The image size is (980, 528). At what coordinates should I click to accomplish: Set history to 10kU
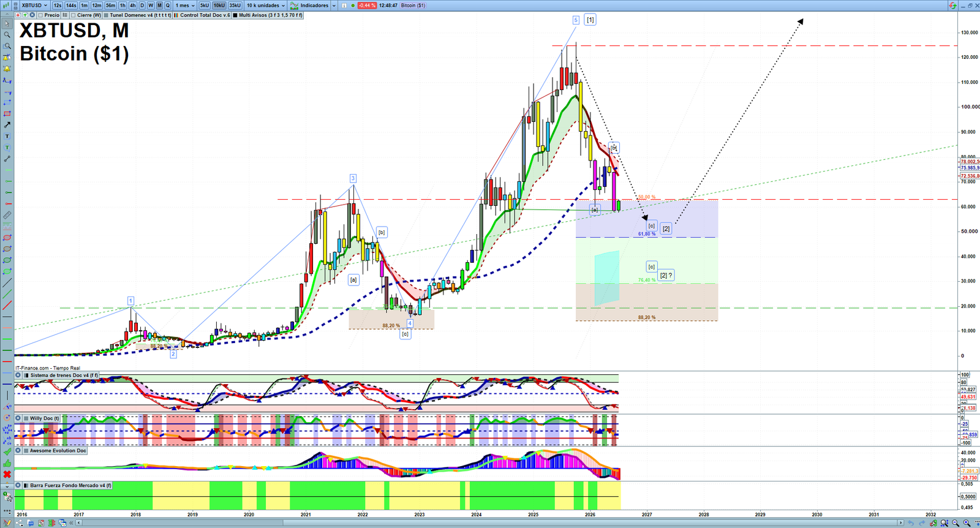point(219,6)
